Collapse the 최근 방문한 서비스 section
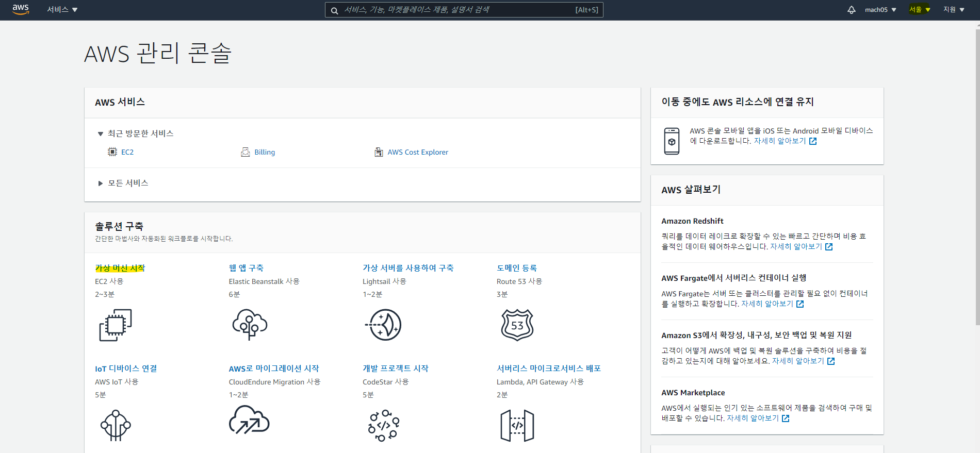This screenshot has width=980, height=453. pos(136,133)
